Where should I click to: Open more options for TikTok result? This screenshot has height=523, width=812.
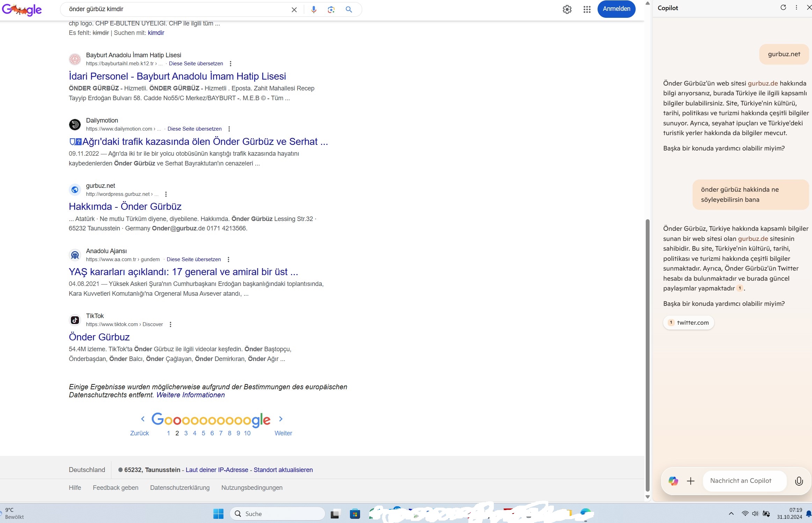170,324
